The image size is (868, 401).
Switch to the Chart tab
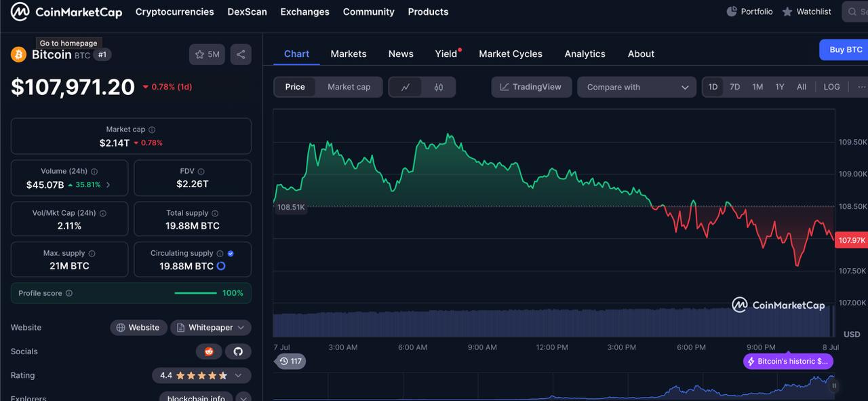(296, 54)
